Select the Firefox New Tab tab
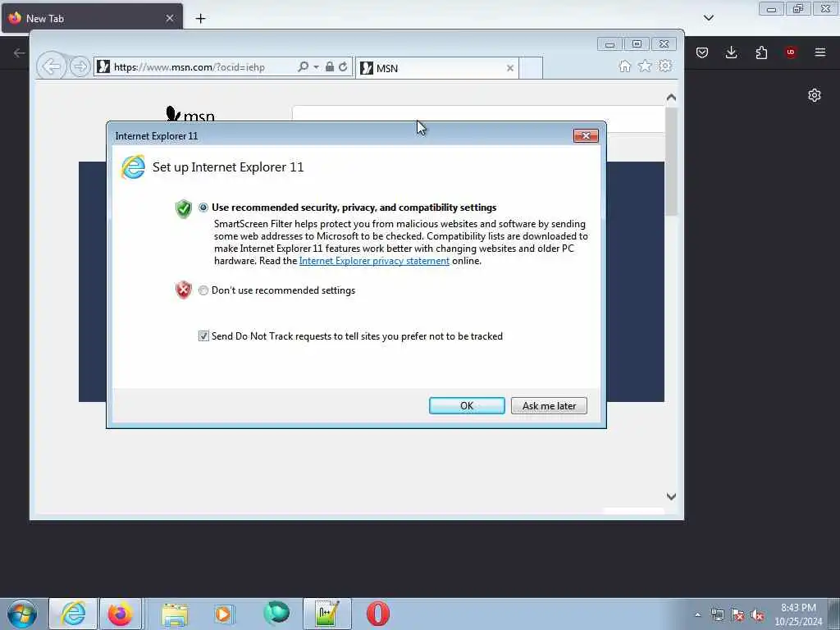840x630 pixels. [x=91, y=18]
